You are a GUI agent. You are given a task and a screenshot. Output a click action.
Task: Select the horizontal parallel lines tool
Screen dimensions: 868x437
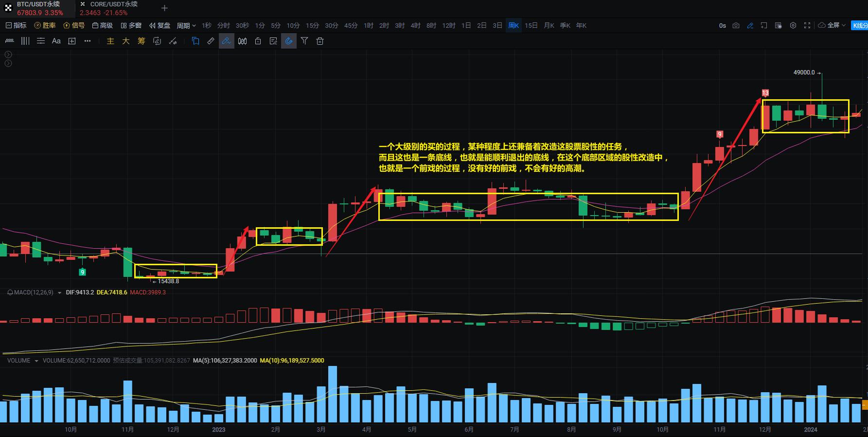click(x=41, y=41)
